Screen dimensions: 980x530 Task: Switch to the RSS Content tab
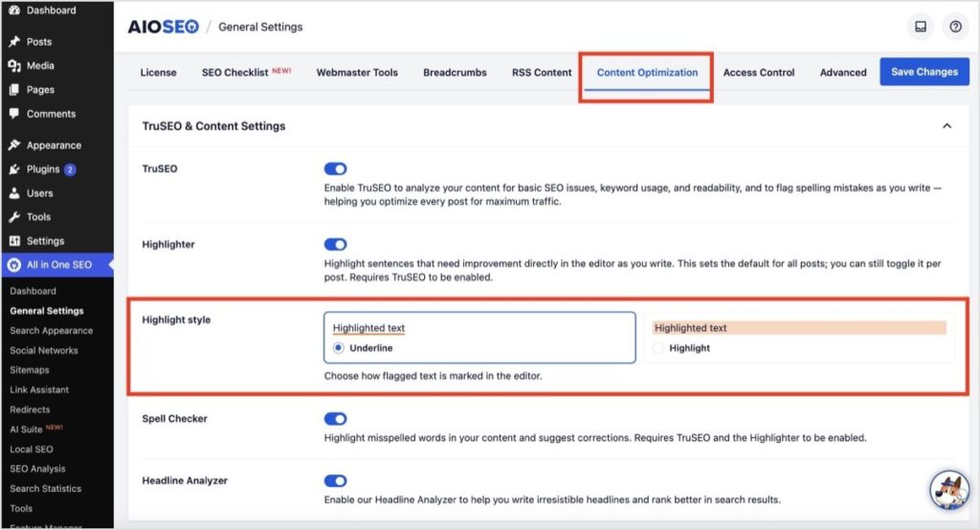click(x=542, y=73)
